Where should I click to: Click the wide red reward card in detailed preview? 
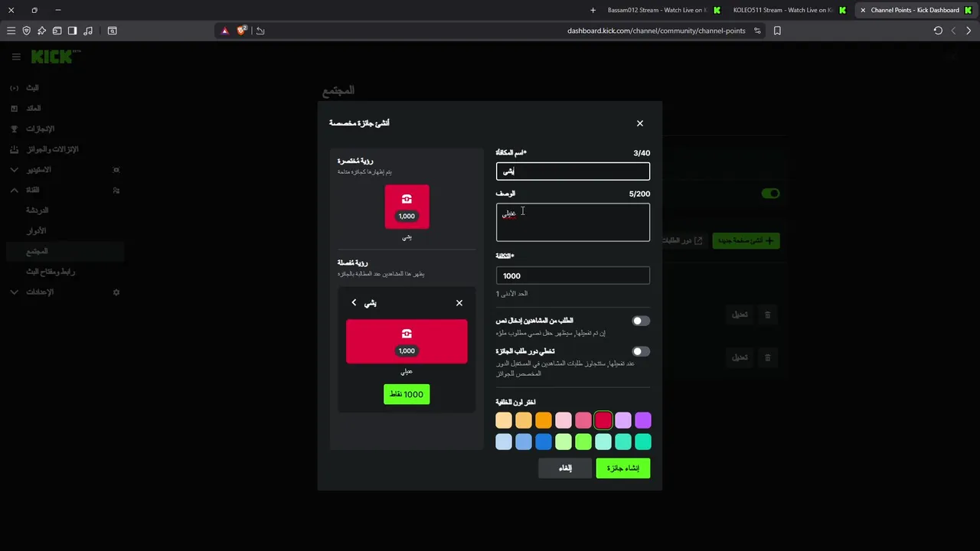pyautogui.click(x=407, y=341)
